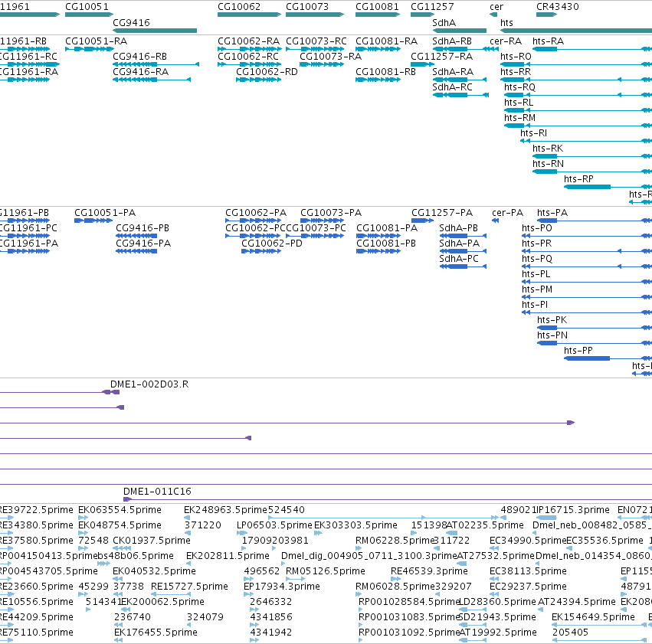Click transcript label CG9416-RB
The image size is (652, 644).
coord(139,57)
